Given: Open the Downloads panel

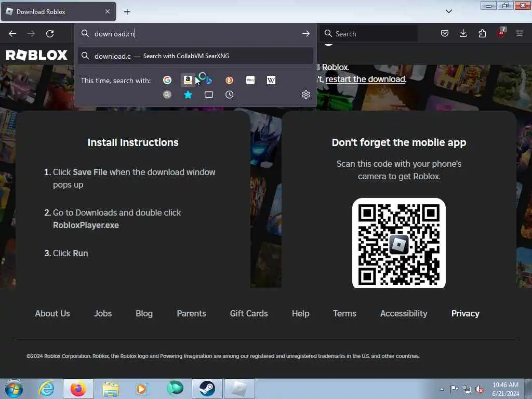Looking at the screenshot, I should (463, 33).
